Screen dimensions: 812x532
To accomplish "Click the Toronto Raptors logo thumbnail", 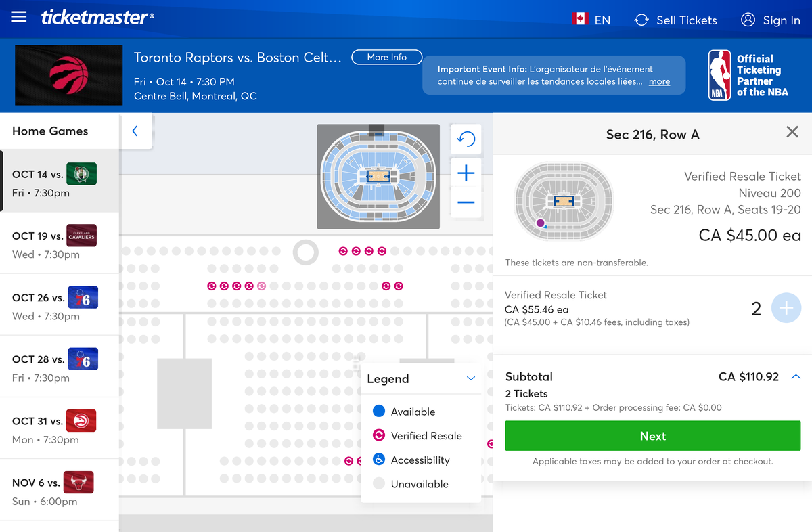I will (68, 75).
